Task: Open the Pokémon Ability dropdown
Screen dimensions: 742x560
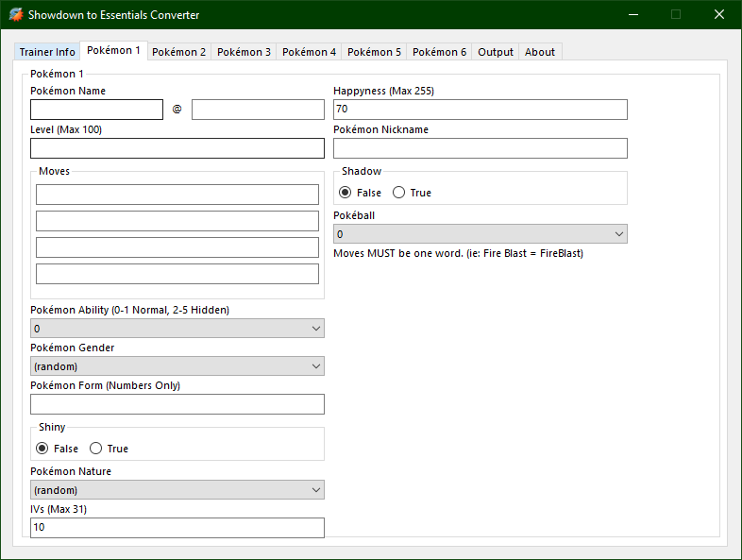Action: [x=177, y=329]
